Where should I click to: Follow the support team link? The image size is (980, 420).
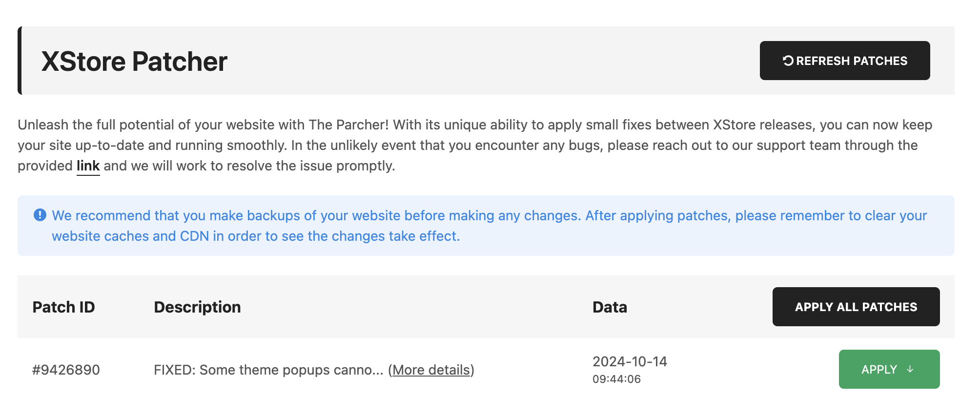88,166
